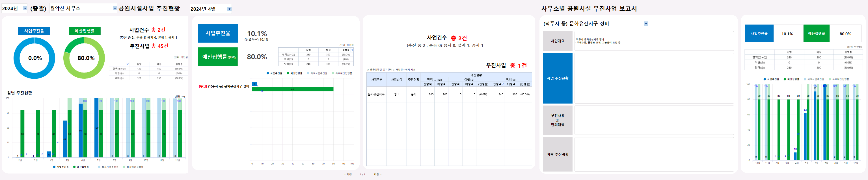Click the 부진사유 및 만회대책 section label

(x=557, y=120)
